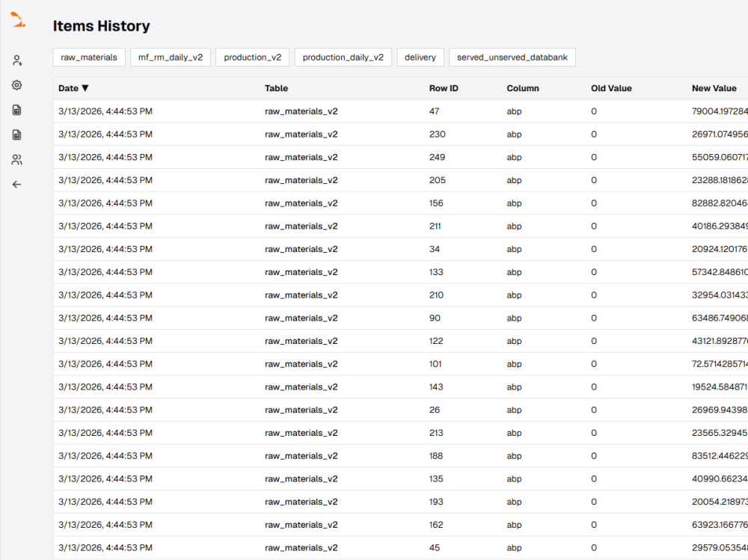This screenshot has height=560, width=748.
Task: Filter by mf_rm_daily_v2 table
Action: (x=171, y=58)
